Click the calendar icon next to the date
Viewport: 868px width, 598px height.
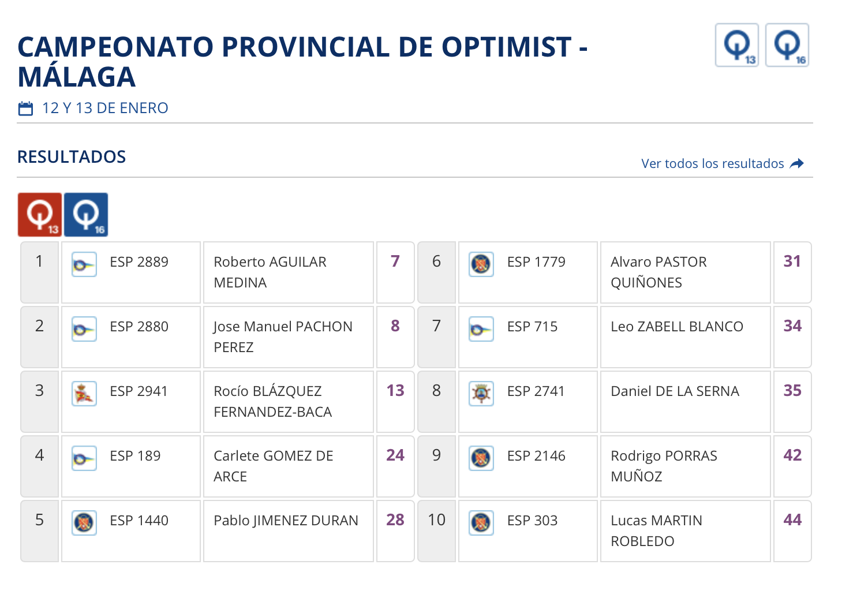point(26,109)
